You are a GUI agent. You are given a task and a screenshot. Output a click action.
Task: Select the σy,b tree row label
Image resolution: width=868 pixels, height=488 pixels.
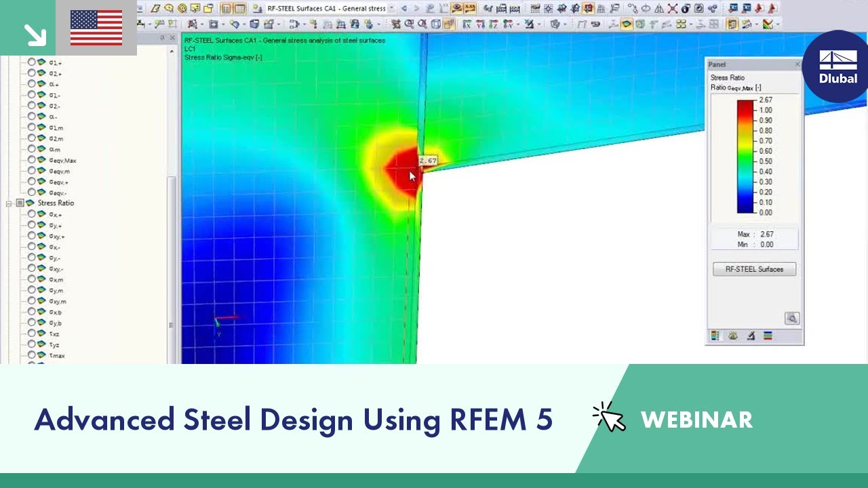56,323
